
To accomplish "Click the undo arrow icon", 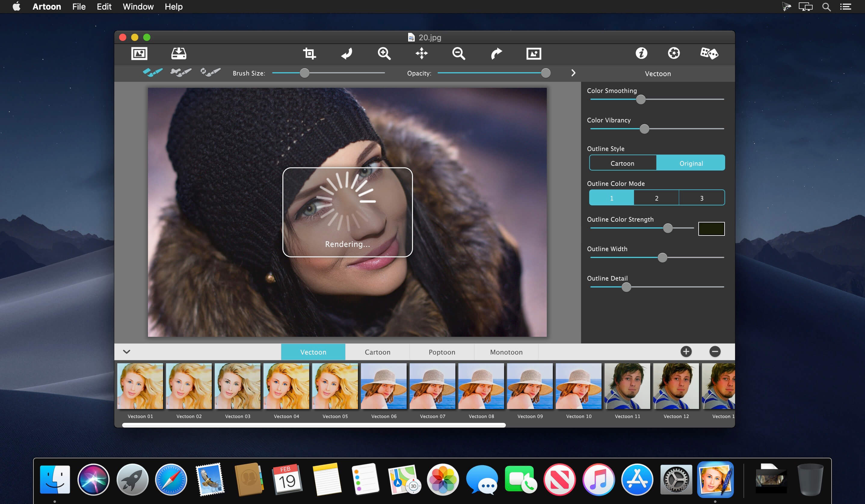I will 347,54.
